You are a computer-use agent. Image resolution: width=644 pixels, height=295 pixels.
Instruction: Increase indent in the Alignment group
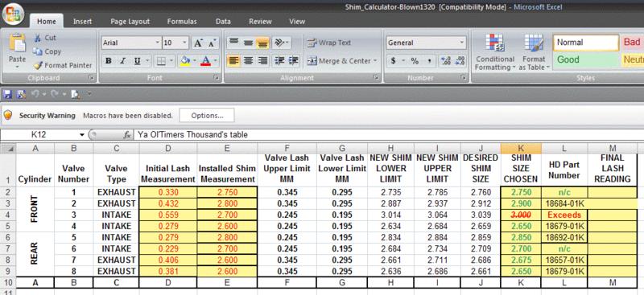[x=293, y=61]
